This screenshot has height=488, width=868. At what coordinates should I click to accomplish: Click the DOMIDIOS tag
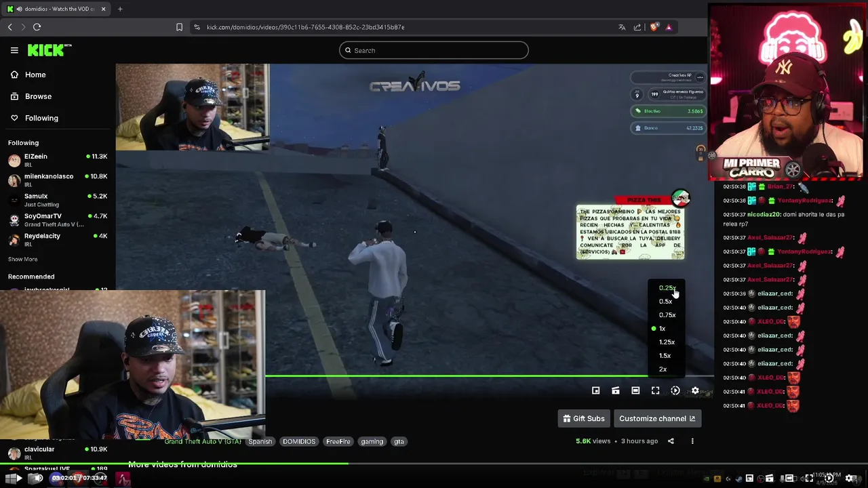299,441
